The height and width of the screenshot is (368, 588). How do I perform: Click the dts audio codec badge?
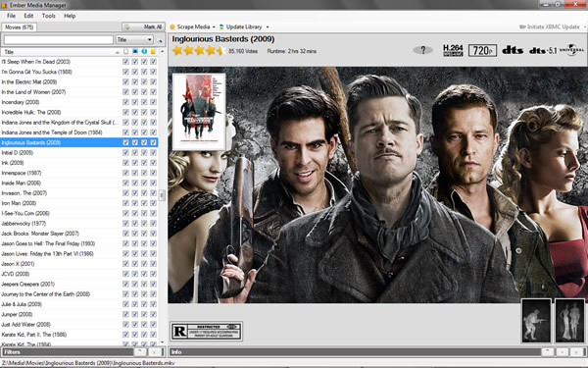pos(513,50)
